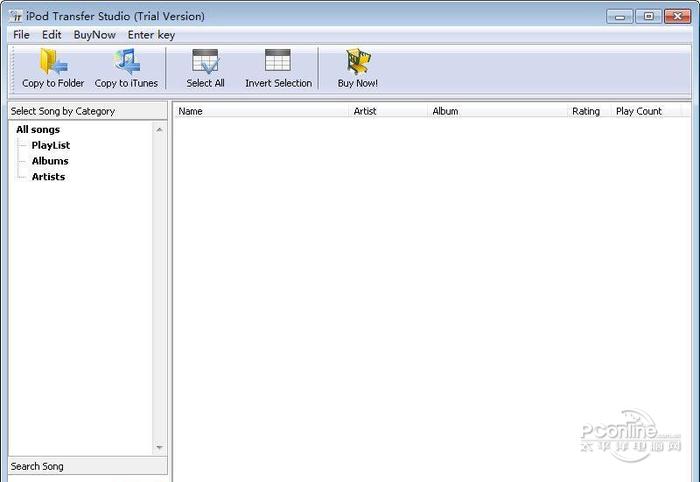Select the Artists tree node
The image size is (700, 482).
tap(48, 177)
